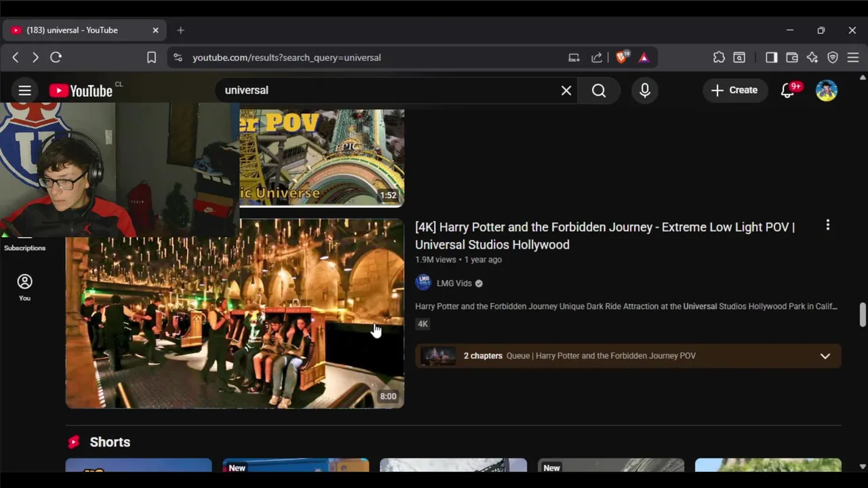Open the YouTube hamburger guide menu
The width and height of the screenshot is (868, 488).
(x=24, y=90)
